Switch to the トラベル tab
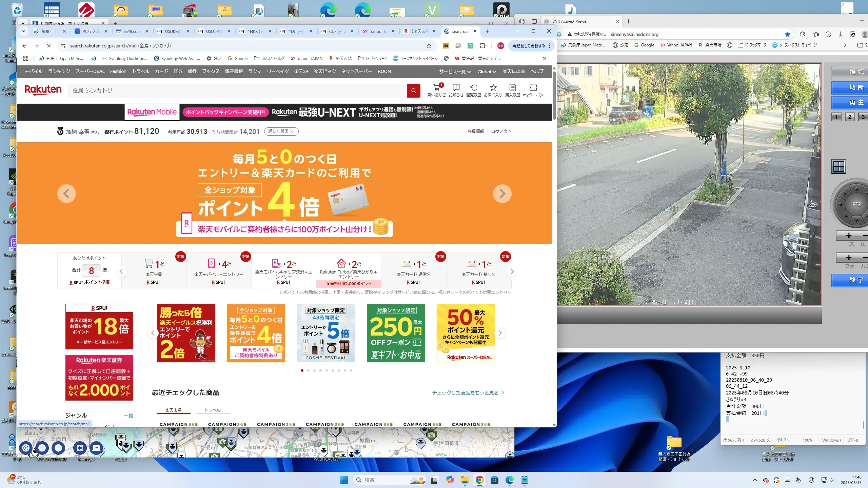 [x=213, y=410]
